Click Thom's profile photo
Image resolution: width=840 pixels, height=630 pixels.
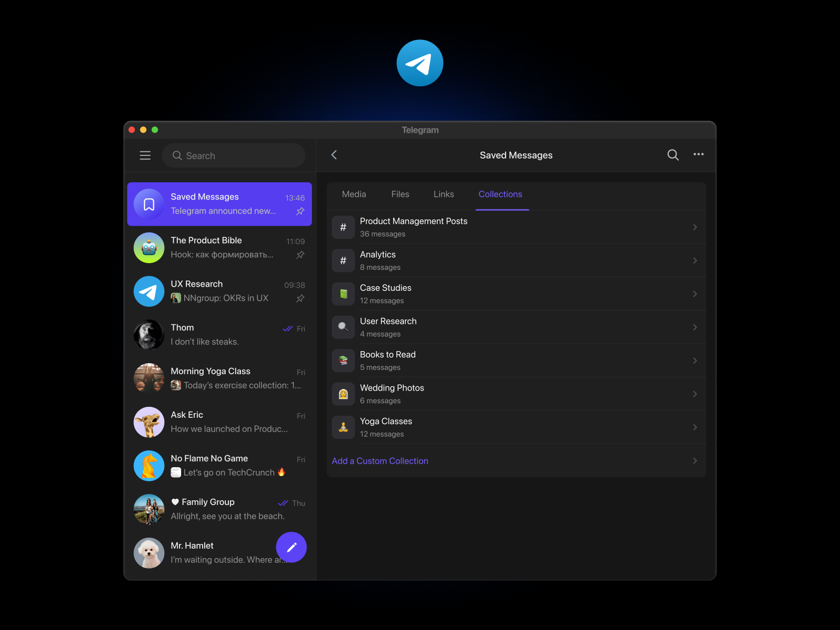149,335
